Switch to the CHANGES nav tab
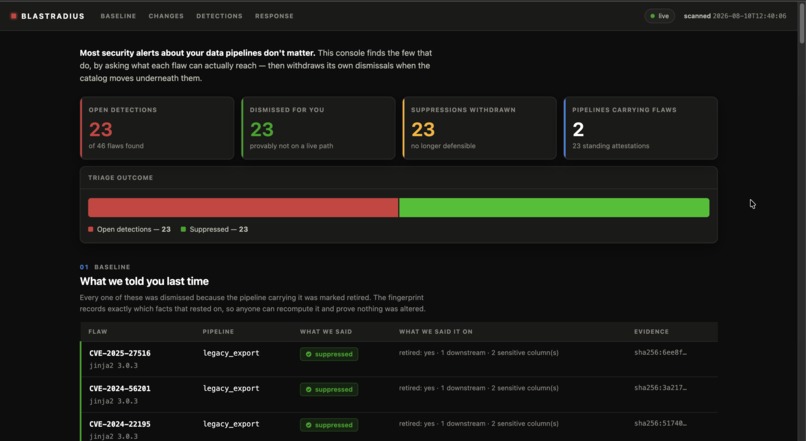Viewport: 806px width, 441px height. tap(166, 16)
